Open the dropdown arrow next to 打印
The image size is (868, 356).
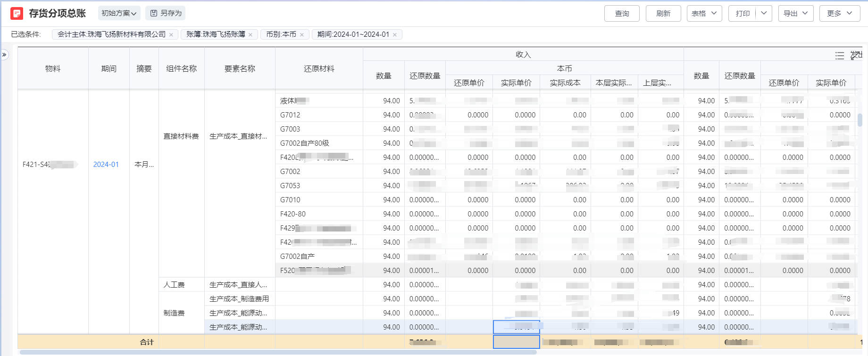coord(764,14)
